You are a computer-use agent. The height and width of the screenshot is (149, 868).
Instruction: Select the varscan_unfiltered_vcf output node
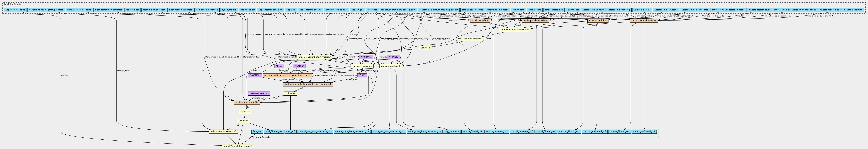tap(595, 132)
